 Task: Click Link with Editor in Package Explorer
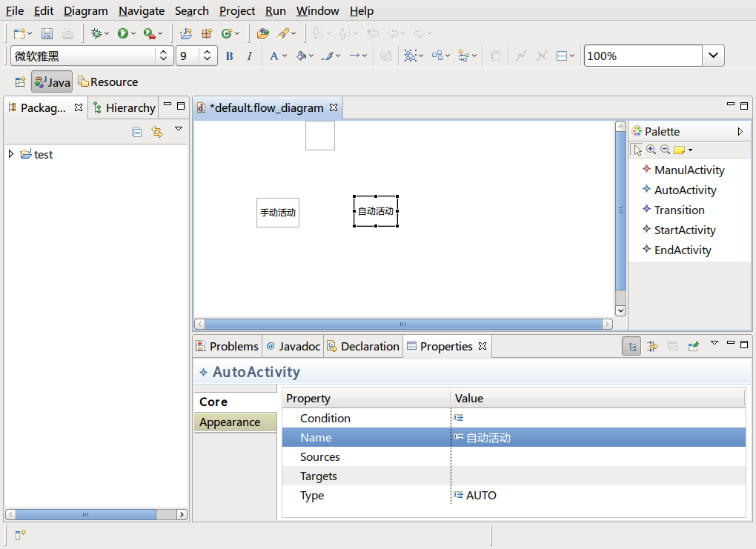coord(156,132)
